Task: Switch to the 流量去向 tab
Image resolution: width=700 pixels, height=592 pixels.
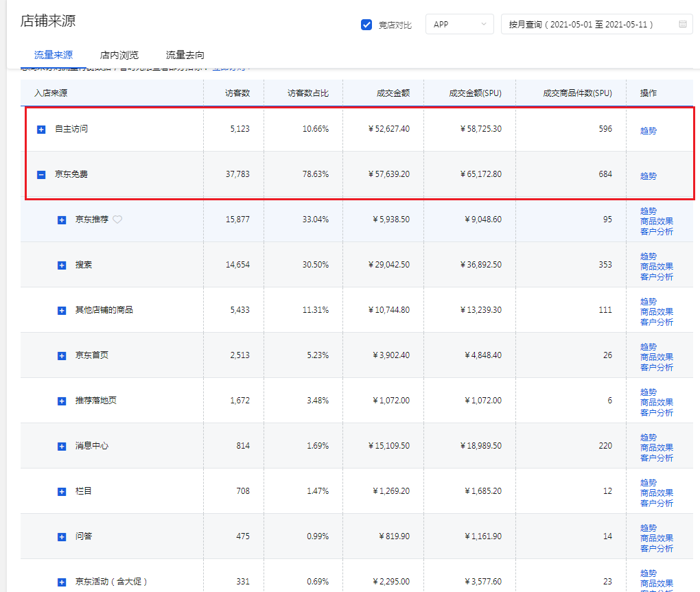Action: (185, 55)
